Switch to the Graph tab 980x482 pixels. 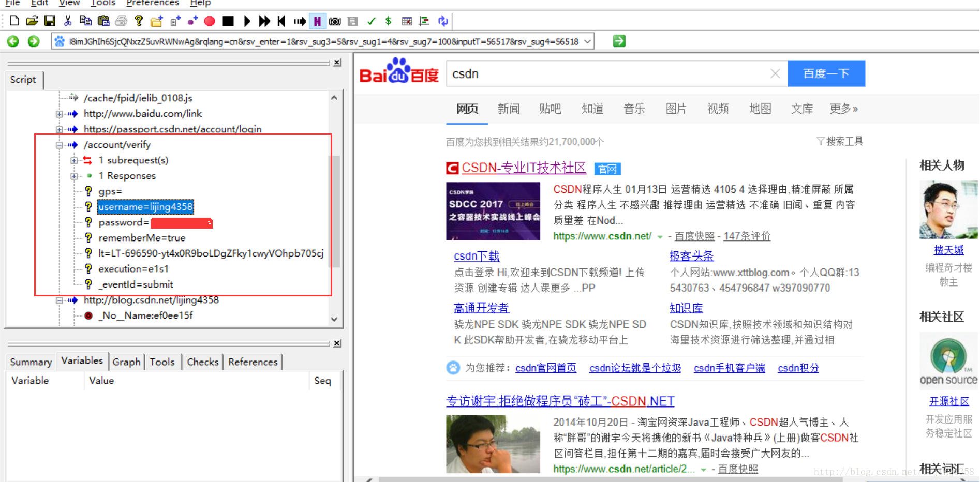click(126, 362)
